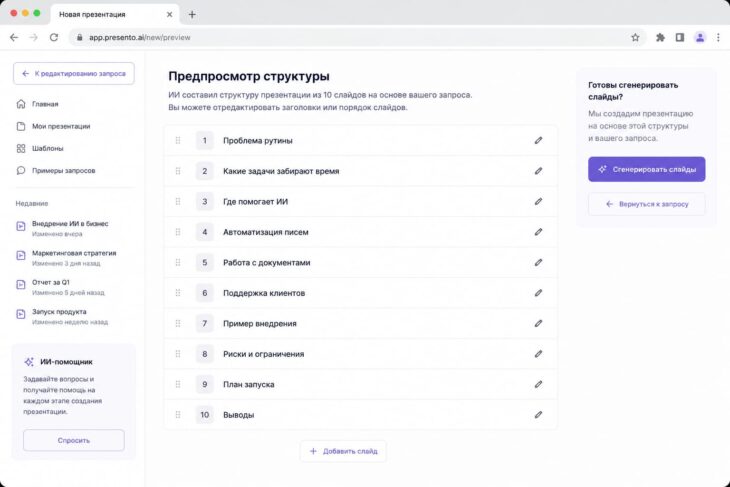
Task: Close the 'Новая презентация' tab
Action: pyautogui.click(x=169, y=14)
